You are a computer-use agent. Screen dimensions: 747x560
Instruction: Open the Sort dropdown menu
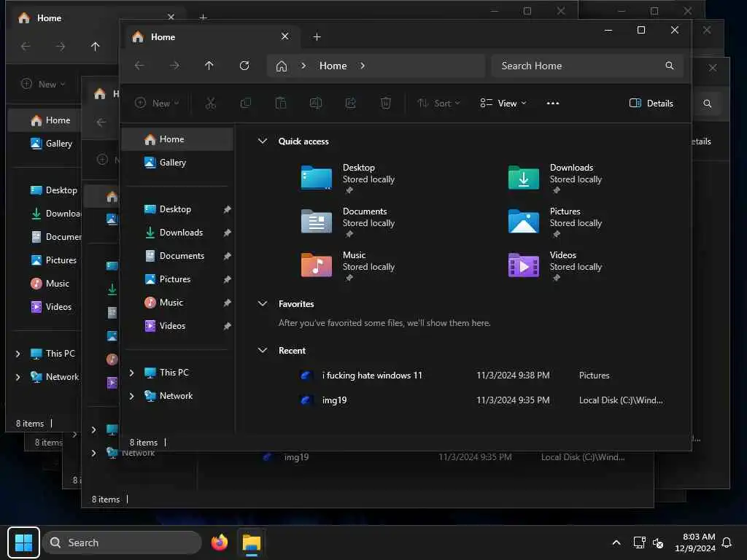point(438,104)
